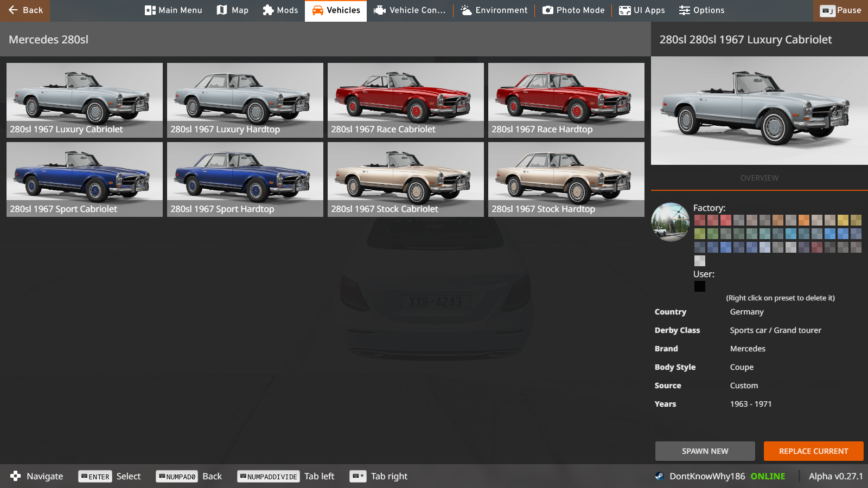This screenshot has width=868, height=488.
Task: Click the "Source" field label
Action: 668,386
